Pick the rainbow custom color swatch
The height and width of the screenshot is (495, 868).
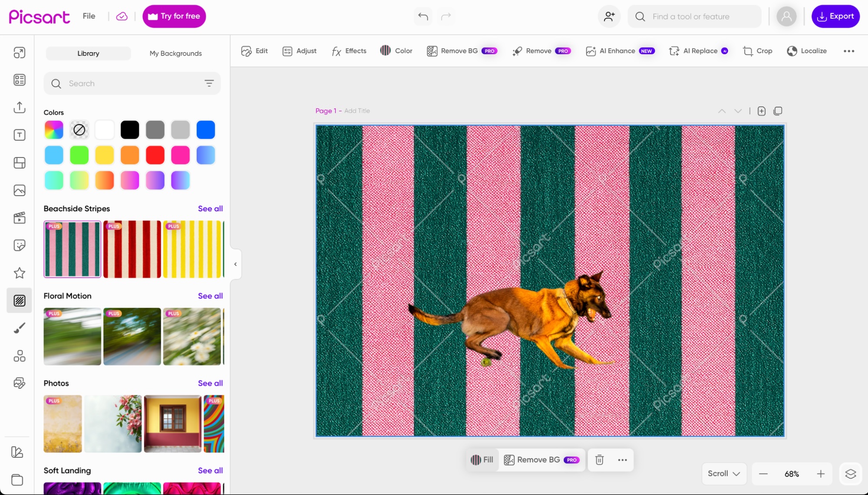coord(54,130)
